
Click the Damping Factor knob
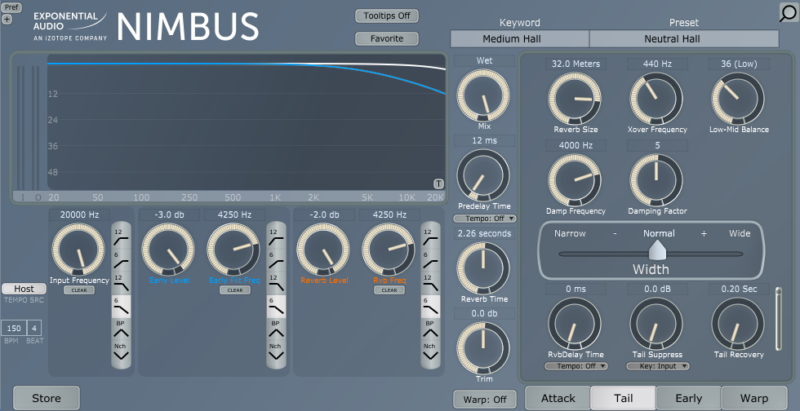[657, 179]
